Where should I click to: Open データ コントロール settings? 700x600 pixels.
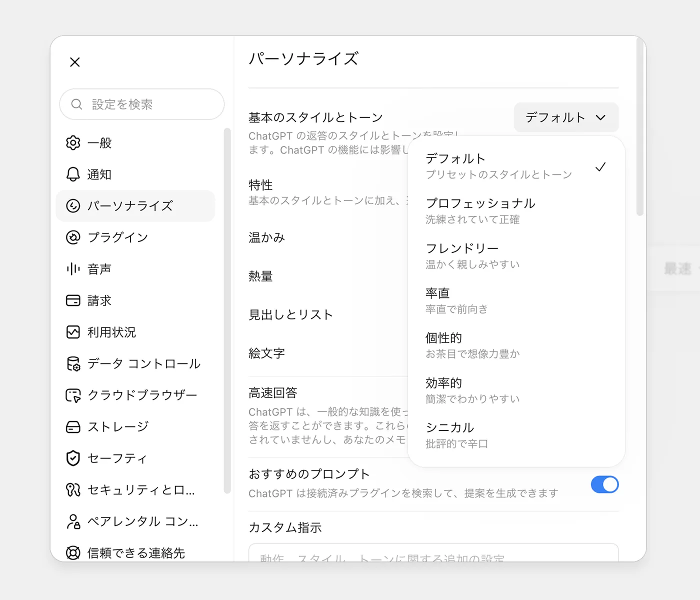[x=135, y=363]
